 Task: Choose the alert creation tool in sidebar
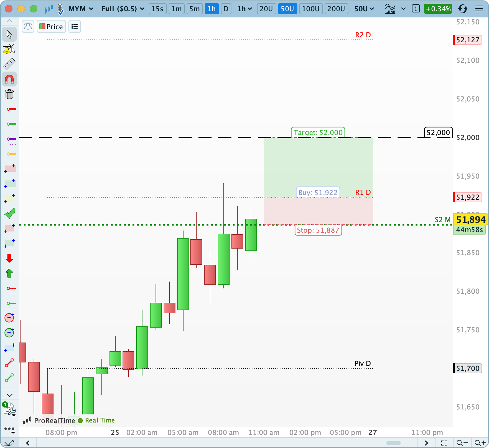click(x=9, y=49)
